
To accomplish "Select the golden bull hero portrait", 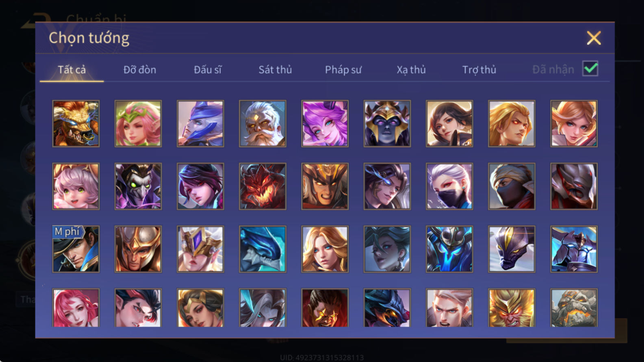I will click(76, 124).
